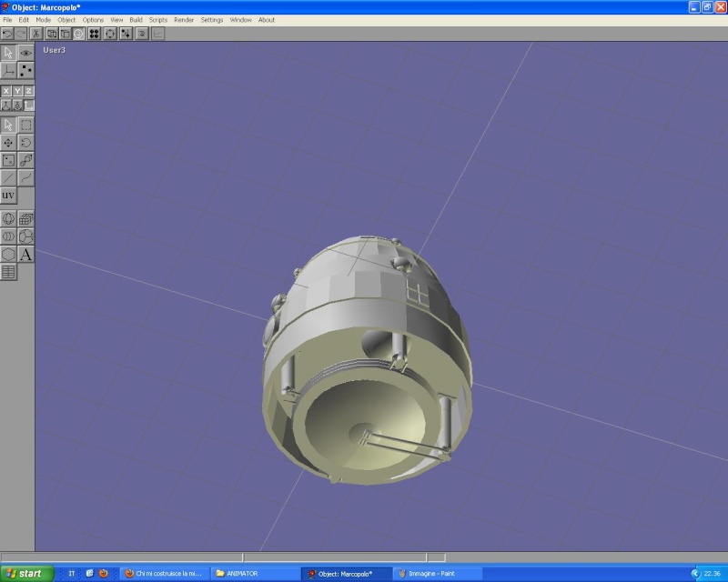Open the About menu
This screenshot has height=582, width=728.
pos(267,20)
